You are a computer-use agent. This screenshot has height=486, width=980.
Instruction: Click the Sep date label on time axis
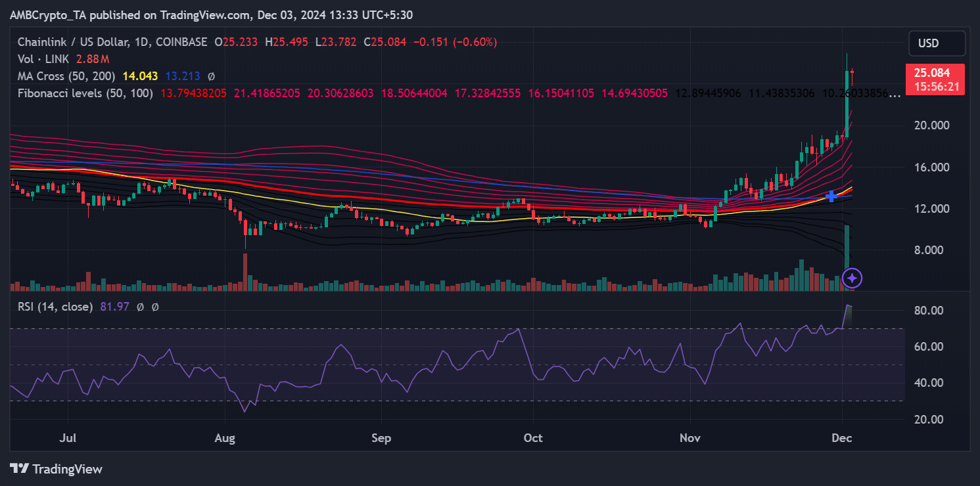tap(381, 437)
